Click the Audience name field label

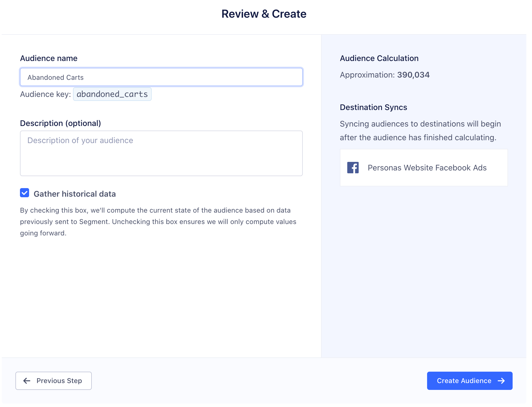coord(49,58)
